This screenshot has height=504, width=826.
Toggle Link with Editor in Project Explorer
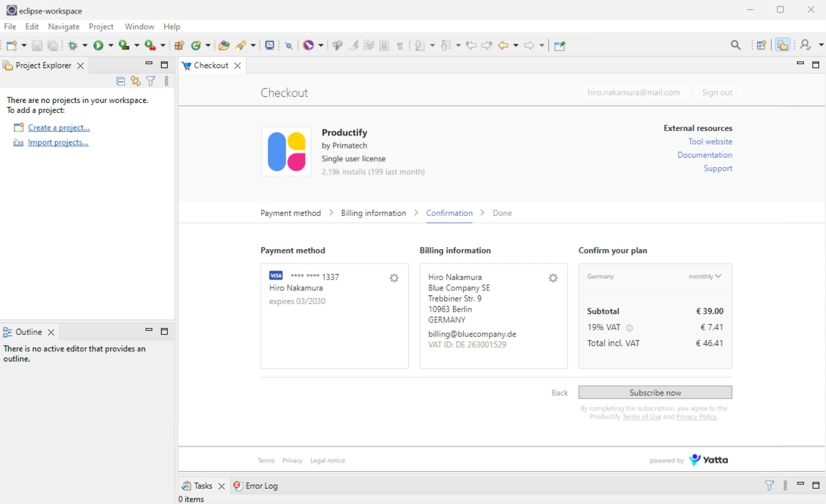point(135,82)
